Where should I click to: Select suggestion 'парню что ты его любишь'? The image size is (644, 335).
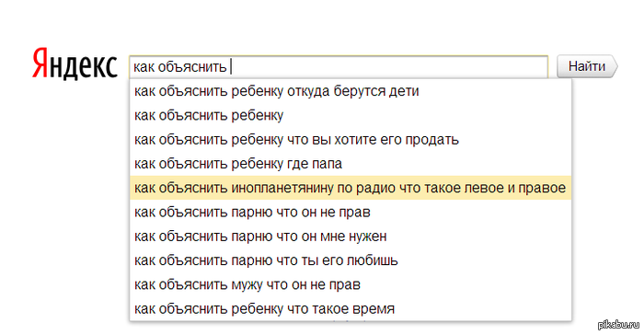(x=351, y=260)
